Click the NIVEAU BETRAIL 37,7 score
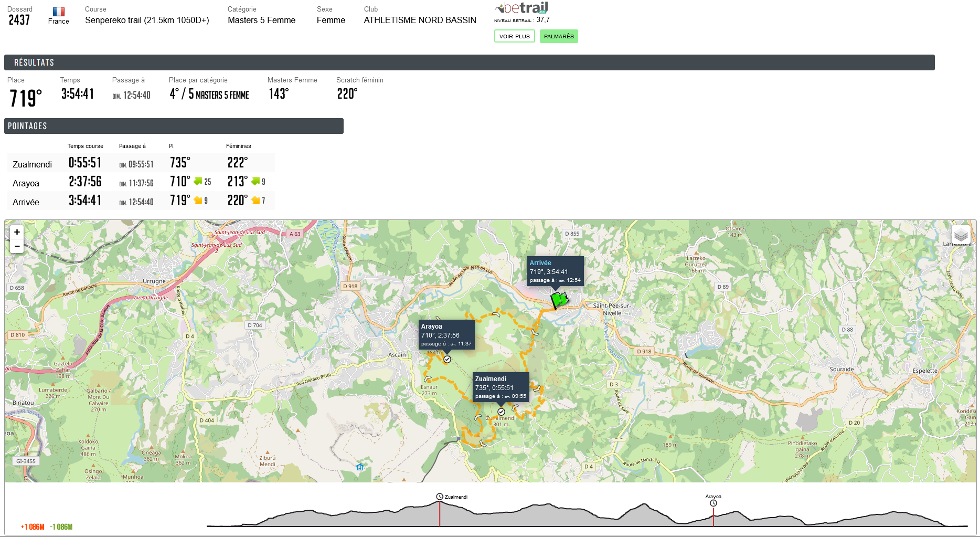This screenshot has height=537, width=980. [522, 20]
